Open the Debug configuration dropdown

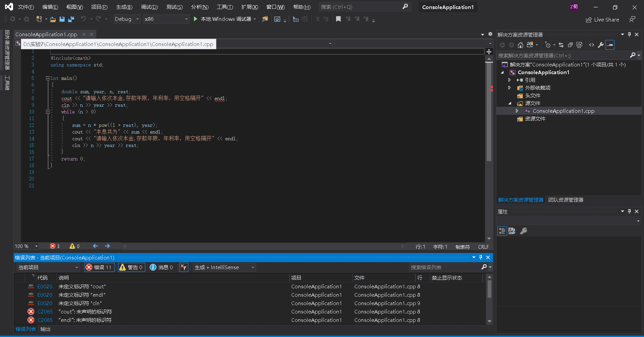pyautogui.click(x=127, y=19)
